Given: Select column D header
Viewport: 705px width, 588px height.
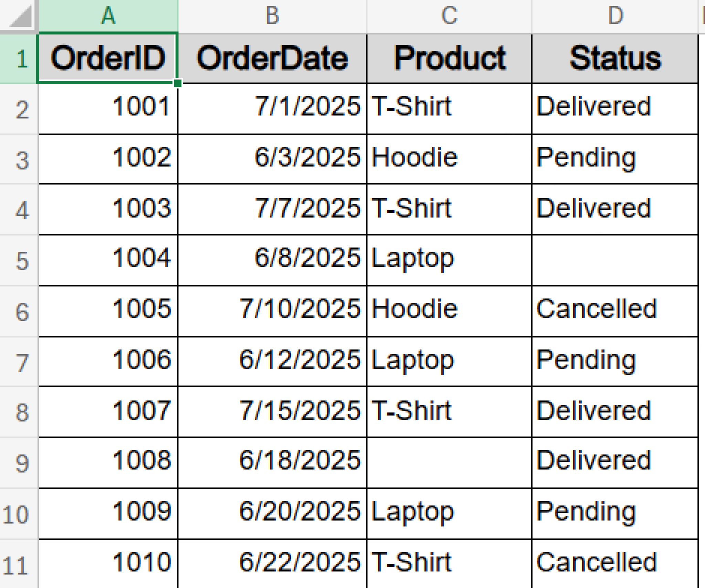Looking at the screenshot, I should click(x=615, y=16).
